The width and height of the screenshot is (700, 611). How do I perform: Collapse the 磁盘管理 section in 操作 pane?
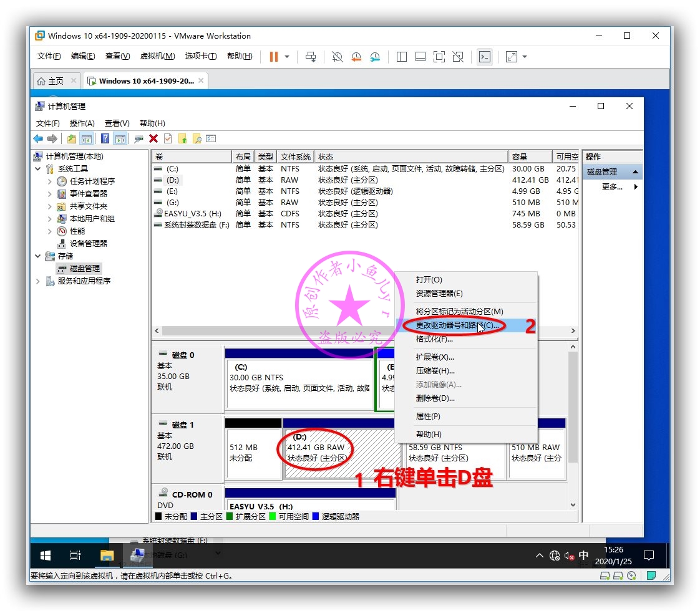point(635,172)
